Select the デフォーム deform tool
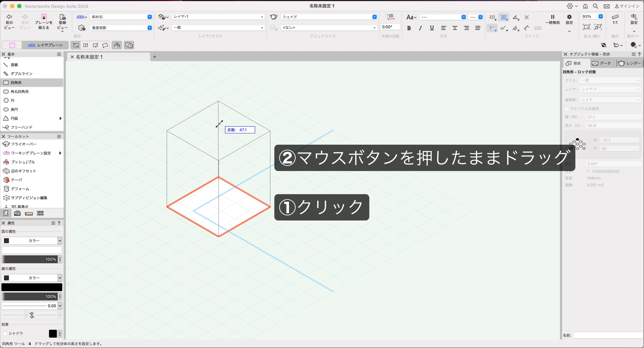The height and width of the screenshot is (348, 644). pos(32,189)
